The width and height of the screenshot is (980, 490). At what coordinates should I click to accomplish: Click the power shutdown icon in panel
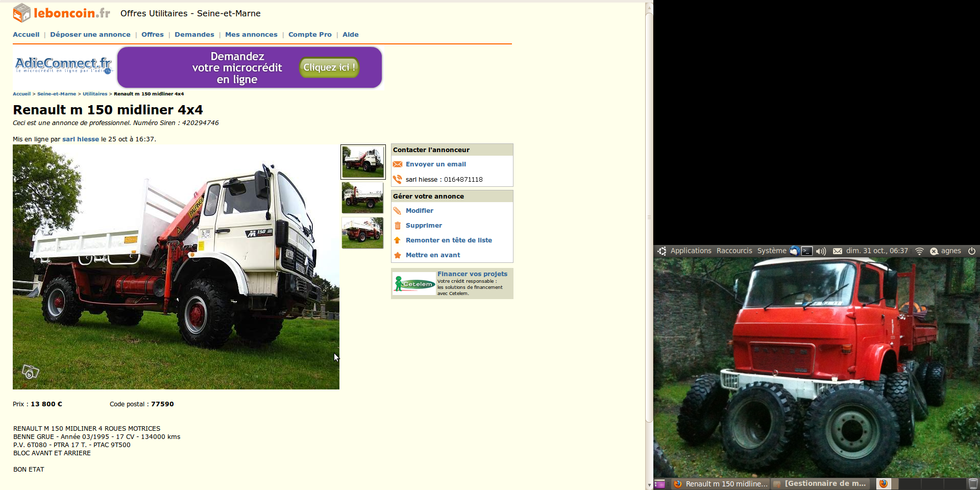[972, 251]
